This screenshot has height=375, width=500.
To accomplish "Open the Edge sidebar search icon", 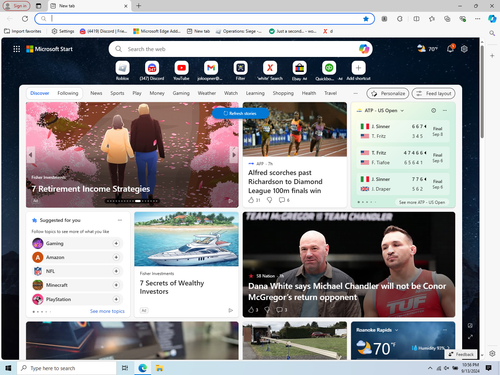I will (492, 33).
